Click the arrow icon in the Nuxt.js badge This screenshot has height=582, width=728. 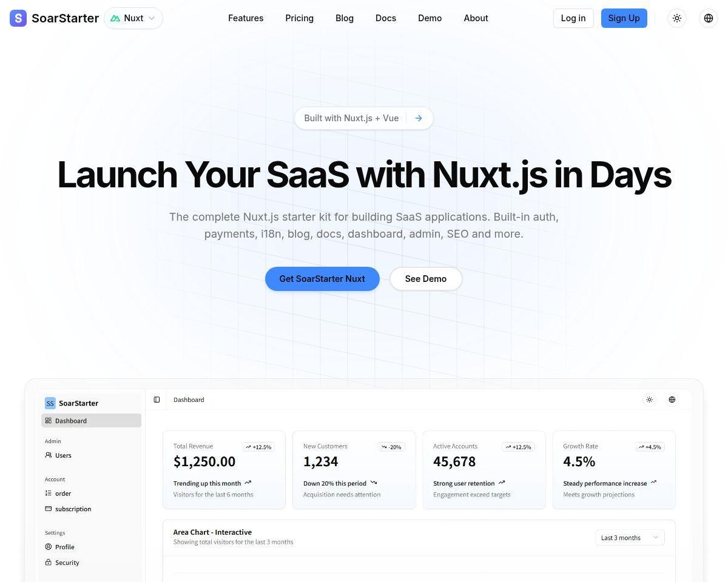point(419,118)
